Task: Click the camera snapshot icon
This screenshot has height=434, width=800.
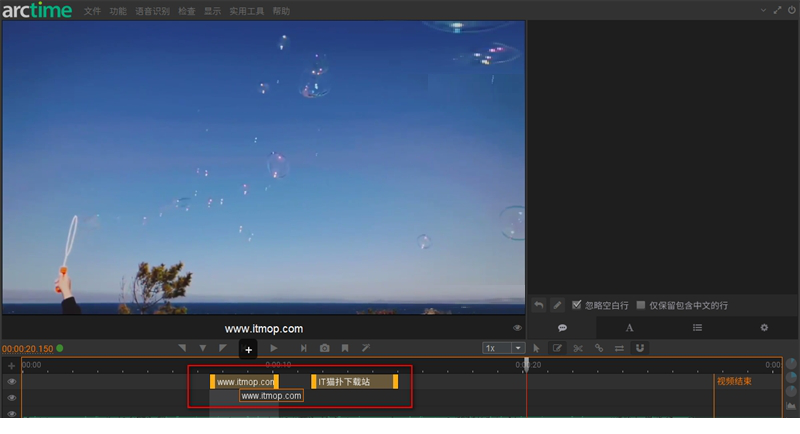Action: (324, 348)
